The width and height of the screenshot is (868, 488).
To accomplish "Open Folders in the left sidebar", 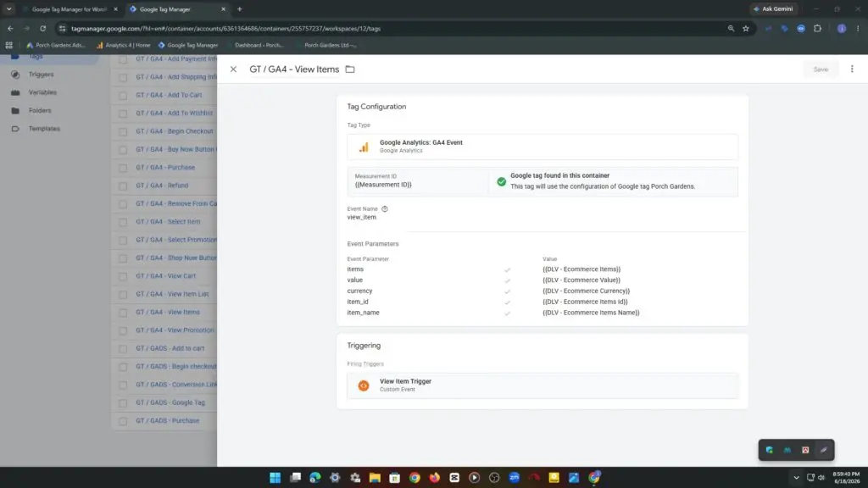I will tap(40, 111).
